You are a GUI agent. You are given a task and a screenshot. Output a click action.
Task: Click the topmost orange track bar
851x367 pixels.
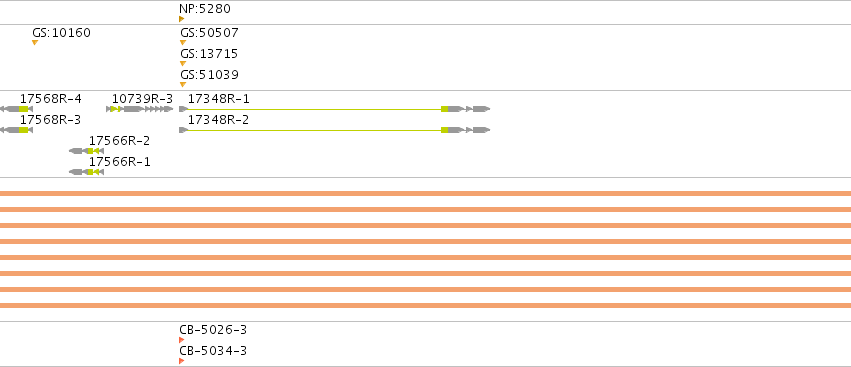click(426, 193)
